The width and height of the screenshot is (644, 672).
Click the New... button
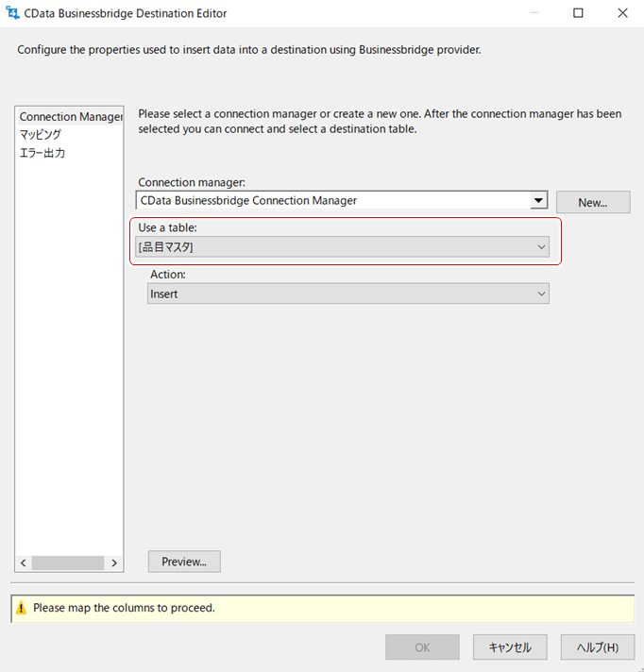point(593,202)
